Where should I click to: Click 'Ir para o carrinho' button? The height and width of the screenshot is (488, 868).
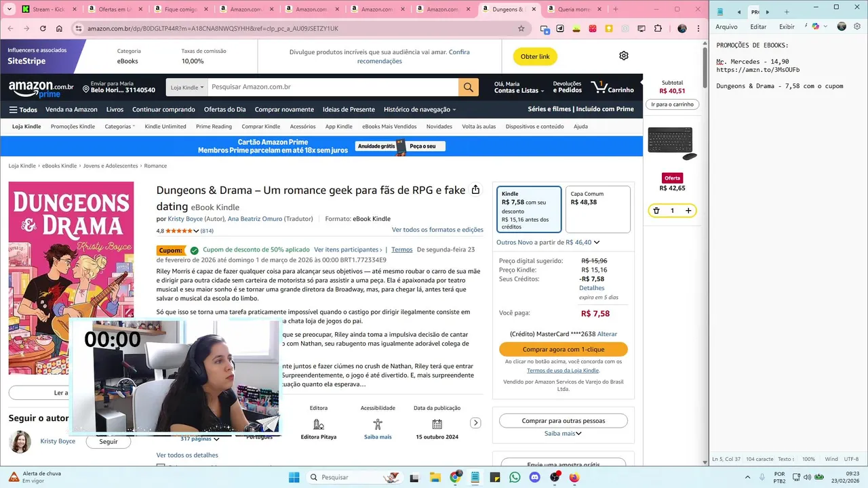[x=672, y=104]
